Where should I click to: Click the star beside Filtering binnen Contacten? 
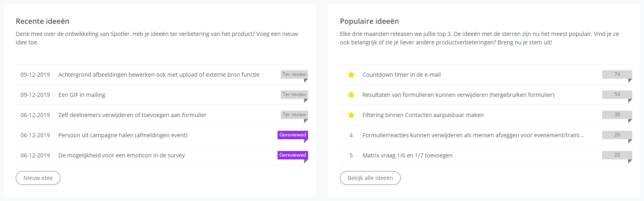[351, 115]
